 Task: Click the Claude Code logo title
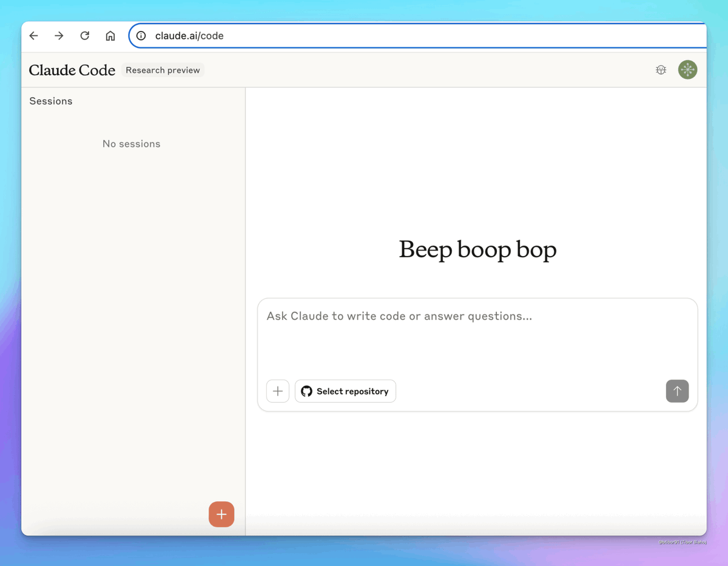click(72, 70)
